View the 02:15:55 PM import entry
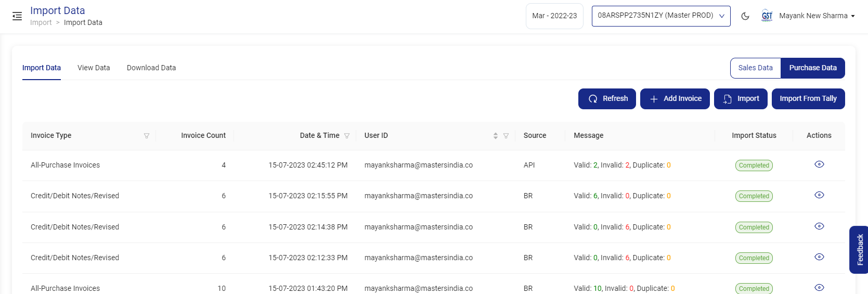868x294 pixels. click(819, 195)
